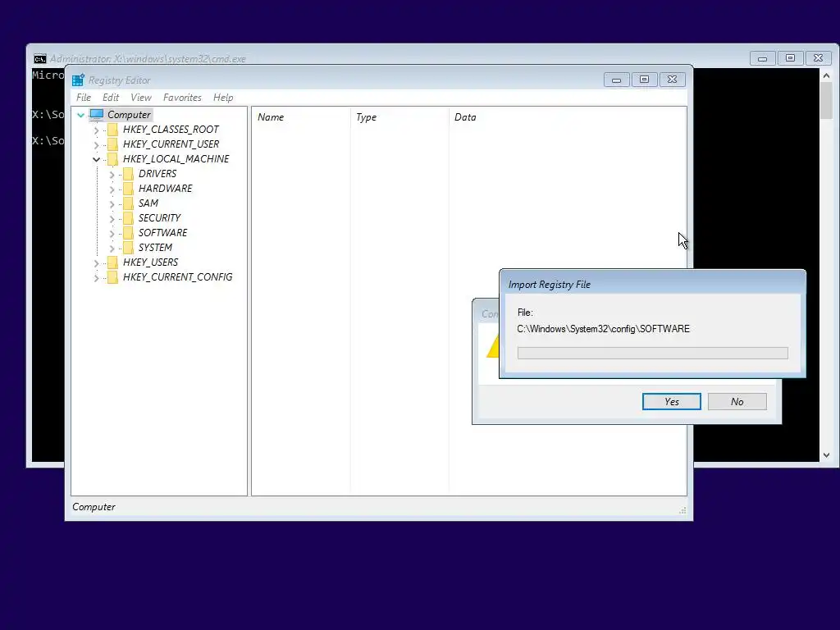Click the warning triangle icon in confirm dialog
Image resolution: width=840 pixels, height=630 pixels.
pos(493,347)
